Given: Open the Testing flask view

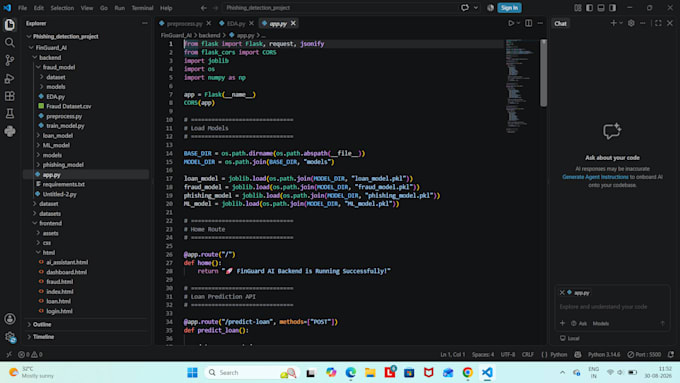Looking at the screenshot, I should coord(10,114).
